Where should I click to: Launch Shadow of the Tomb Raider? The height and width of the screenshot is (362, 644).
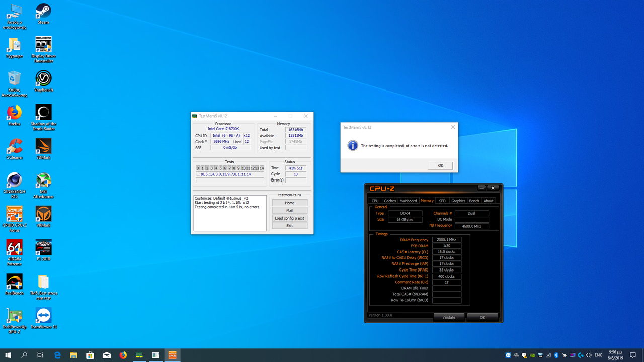43,117
